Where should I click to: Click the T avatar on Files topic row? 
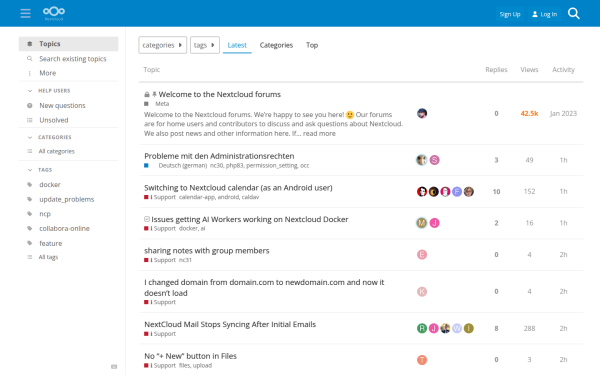coord(422,360)
